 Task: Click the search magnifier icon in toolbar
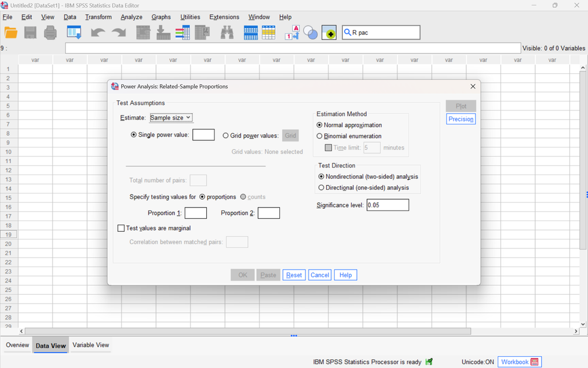pyautogui.click(x=347, y=32)
